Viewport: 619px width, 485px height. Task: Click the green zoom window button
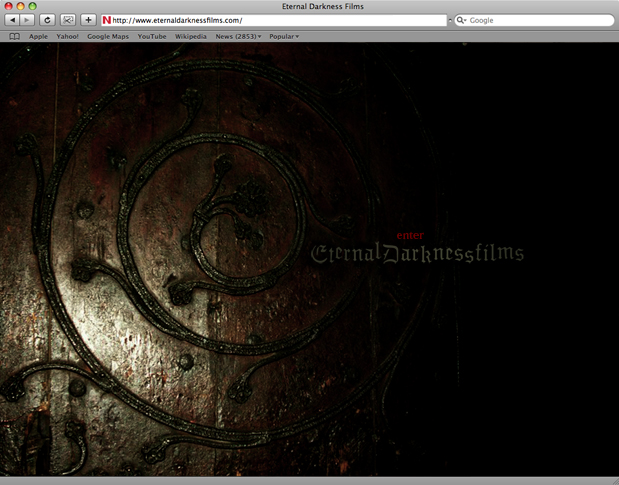(x=33, y=6)
